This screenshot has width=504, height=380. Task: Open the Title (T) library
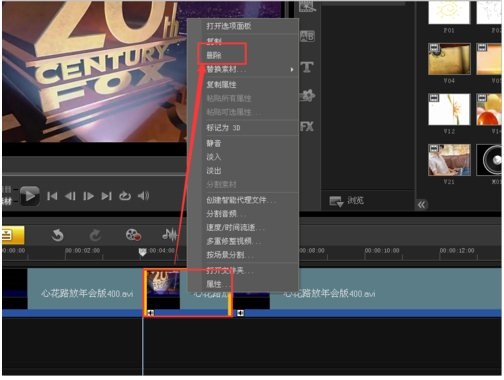307,67
